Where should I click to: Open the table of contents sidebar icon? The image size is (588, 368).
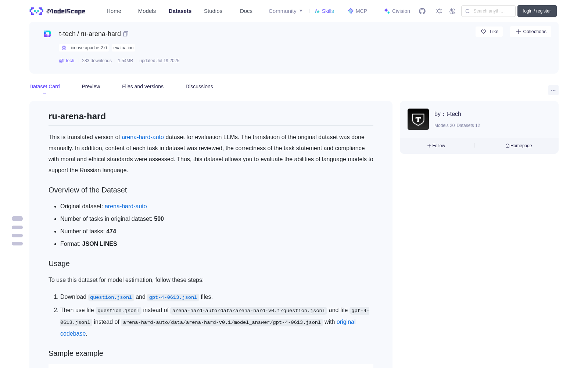point(17,231)
